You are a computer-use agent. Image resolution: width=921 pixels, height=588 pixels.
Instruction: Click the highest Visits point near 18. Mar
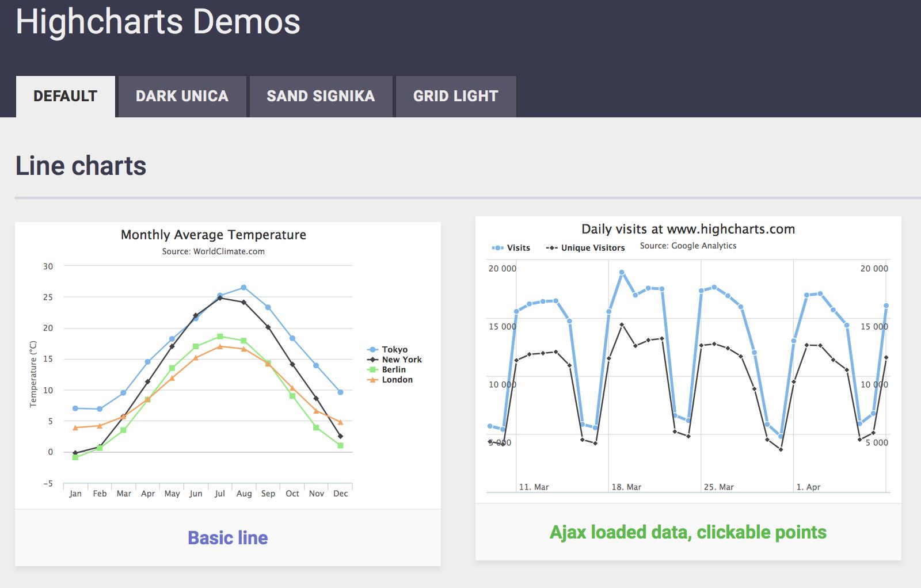tap(621, 272)
